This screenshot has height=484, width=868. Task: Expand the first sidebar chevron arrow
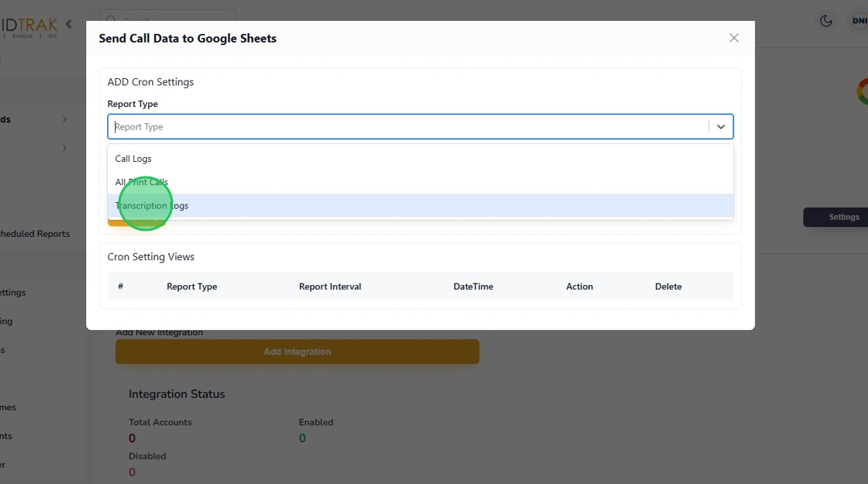tap(64, 119)
